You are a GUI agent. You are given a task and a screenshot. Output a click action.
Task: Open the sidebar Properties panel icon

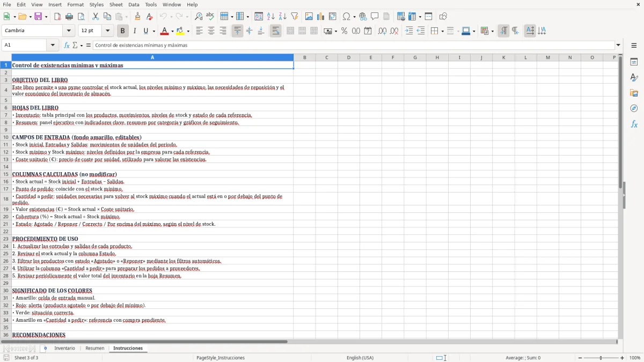pyautogui.click(x=634, y=62)
